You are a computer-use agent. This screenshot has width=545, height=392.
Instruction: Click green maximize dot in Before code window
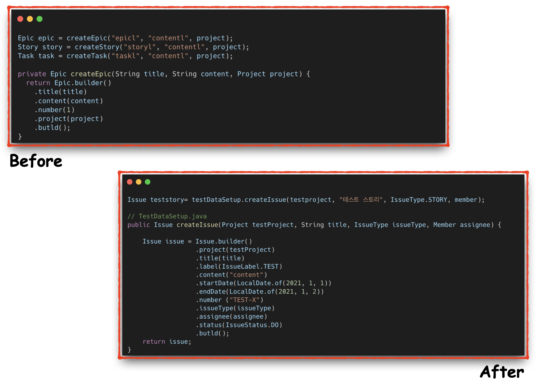(40, 19)
